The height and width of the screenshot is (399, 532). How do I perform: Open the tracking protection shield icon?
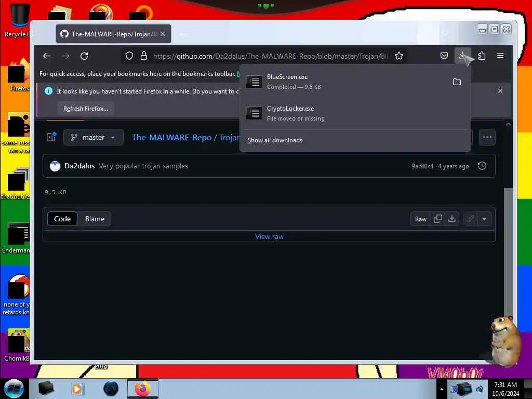[129, 56]
